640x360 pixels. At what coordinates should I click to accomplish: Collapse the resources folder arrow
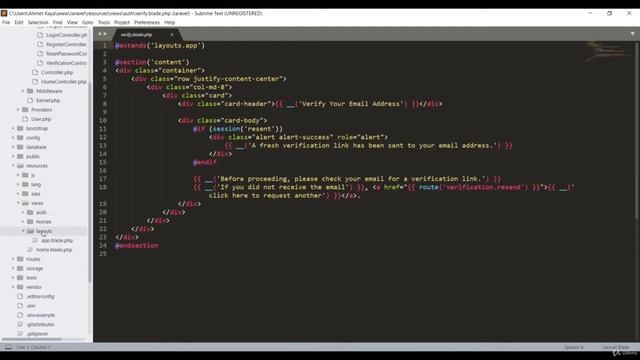[13, 166]
